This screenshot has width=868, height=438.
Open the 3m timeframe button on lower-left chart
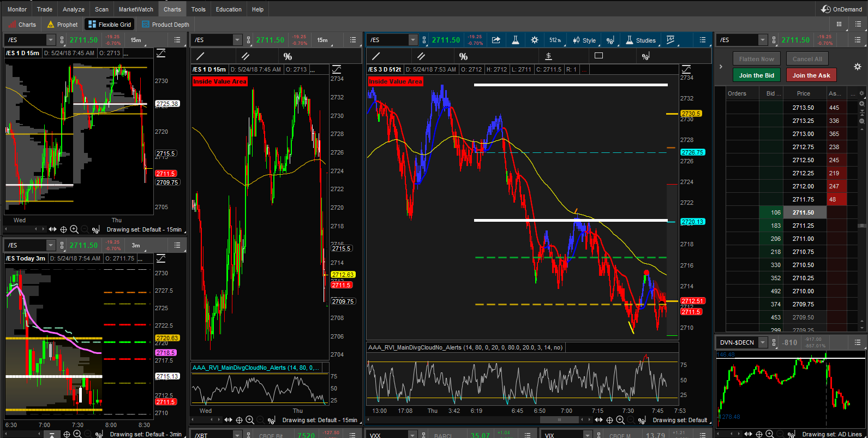pyautogui.click(x=136, y=245)
